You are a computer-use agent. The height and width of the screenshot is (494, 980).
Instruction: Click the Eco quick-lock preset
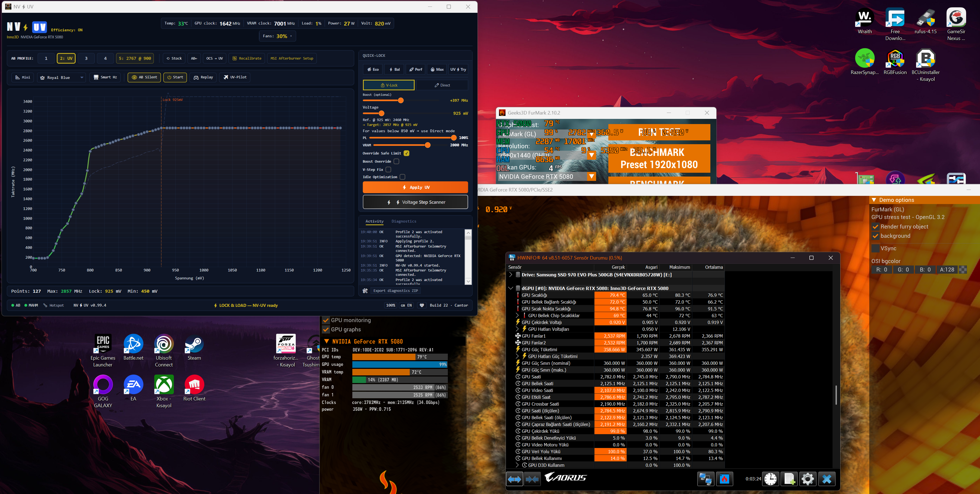(373, 70)
